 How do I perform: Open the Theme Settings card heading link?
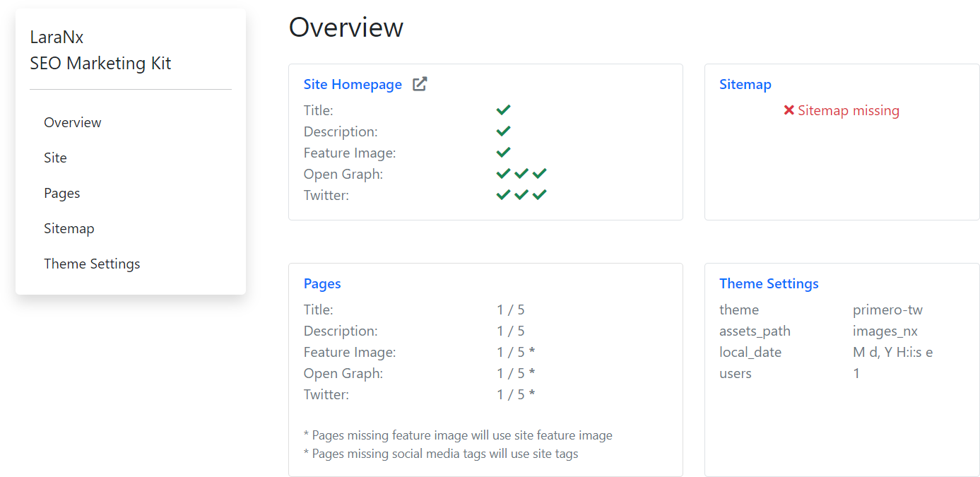click(769, 283)
